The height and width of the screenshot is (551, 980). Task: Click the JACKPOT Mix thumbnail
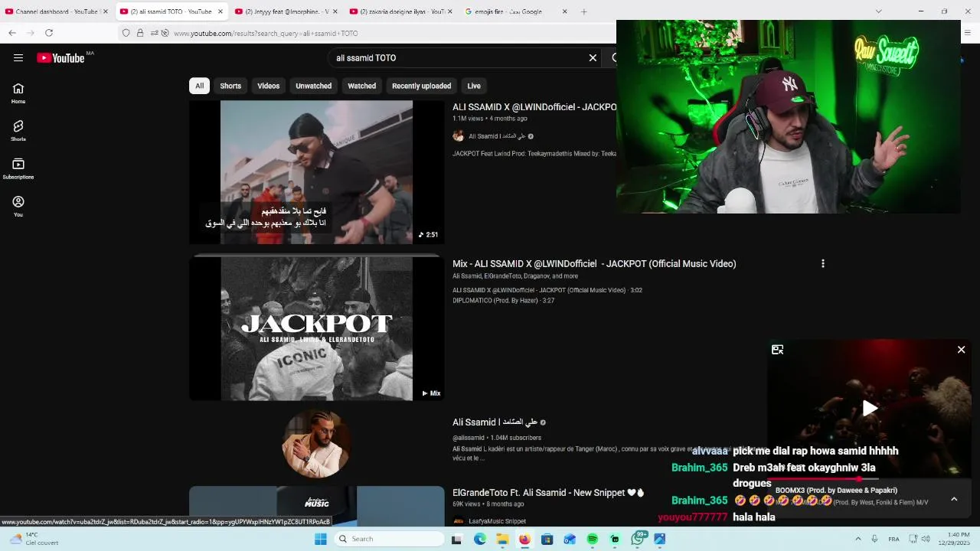(316, 328)
